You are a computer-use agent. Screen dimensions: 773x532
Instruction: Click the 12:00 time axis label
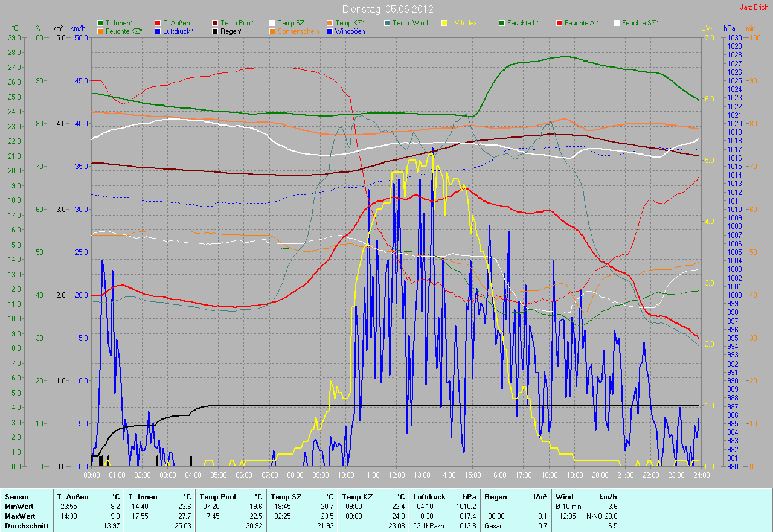(397, 475)
